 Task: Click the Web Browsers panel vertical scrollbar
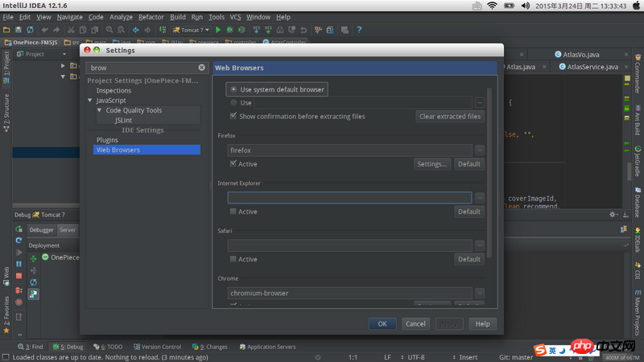489,172
